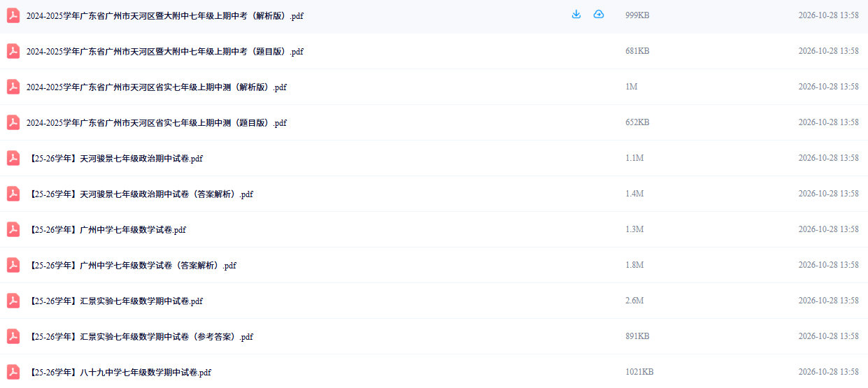The image size is (868, 388).
Task: Open 省实七年级上期中测（解析版）.pdf
Action: pos(157,87)
